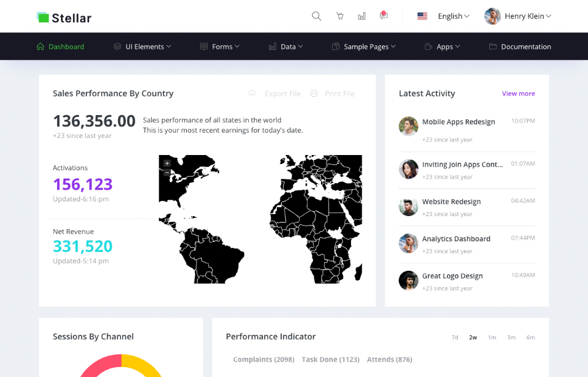Select the 1m time range

pyautogui.click(x=492, y=337)
